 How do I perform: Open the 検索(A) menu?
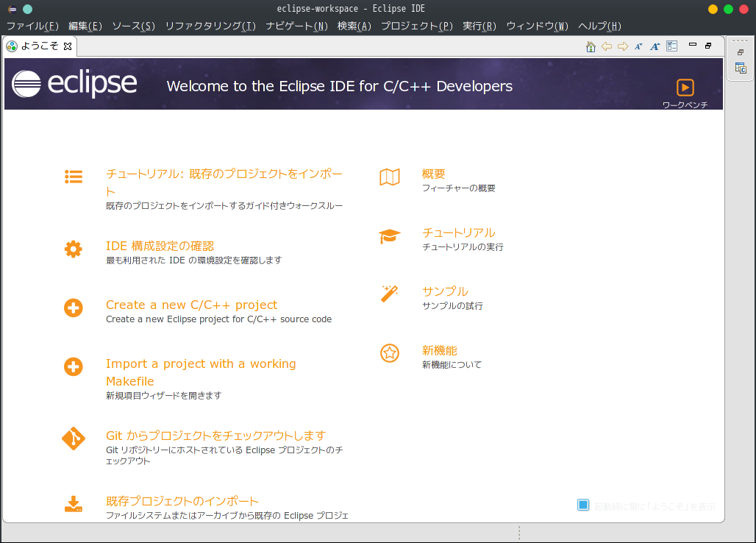point(354,26)
